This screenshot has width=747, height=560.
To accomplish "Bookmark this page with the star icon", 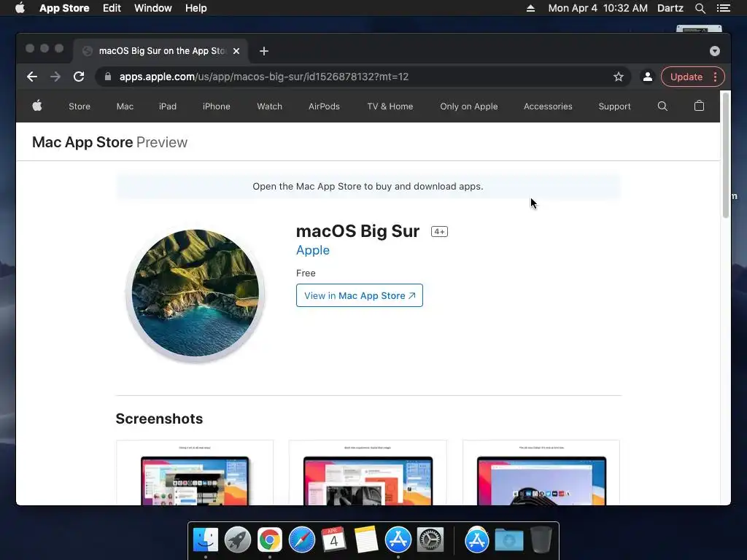I will [619, 77].
